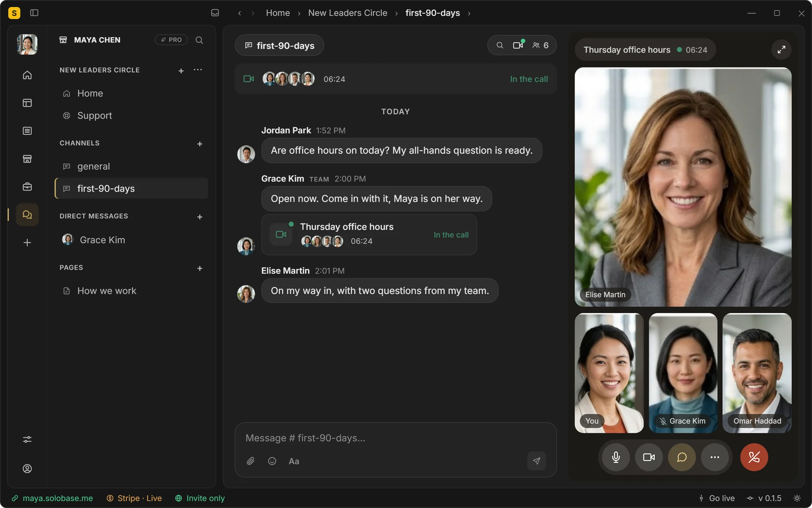Open the list/posts icon in rail
Image resolution: width=812 pixels, height=508 pixels.
27,131
